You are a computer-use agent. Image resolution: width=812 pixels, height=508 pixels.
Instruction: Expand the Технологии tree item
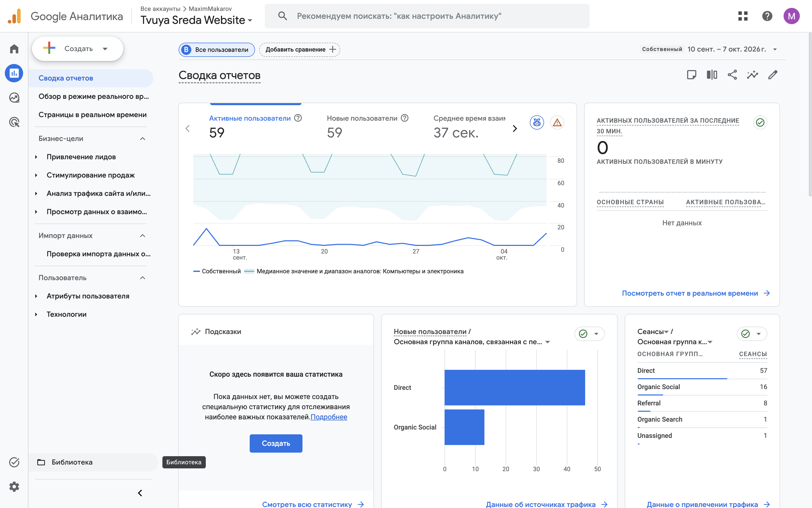[x=36, y=314]
